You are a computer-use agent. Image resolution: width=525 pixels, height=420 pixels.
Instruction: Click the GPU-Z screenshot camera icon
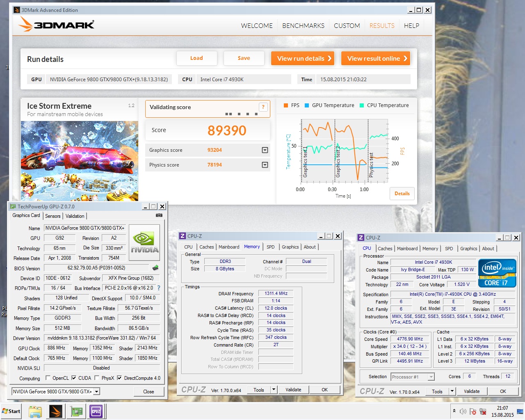click(x=159, y=215)
